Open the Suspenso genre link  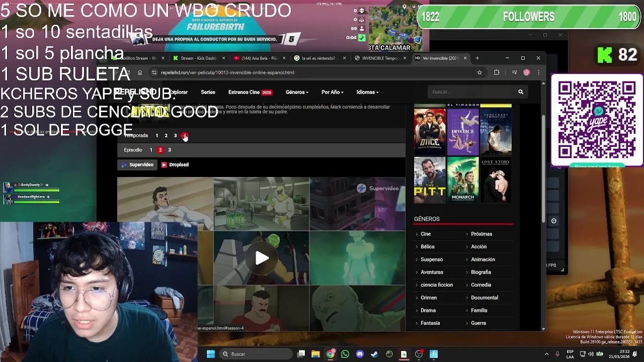(x=432, y=259)
